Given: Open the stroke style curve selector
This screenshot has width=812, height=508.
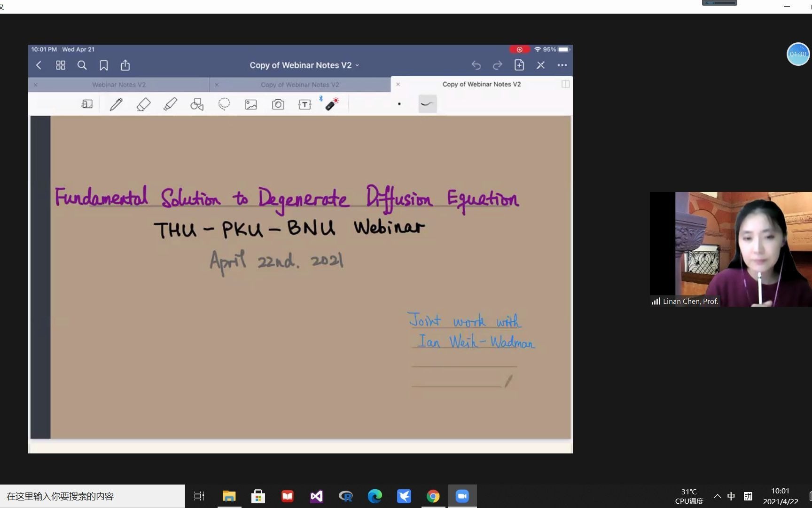Looking at the screenshot, I should (x=427, y=103).
